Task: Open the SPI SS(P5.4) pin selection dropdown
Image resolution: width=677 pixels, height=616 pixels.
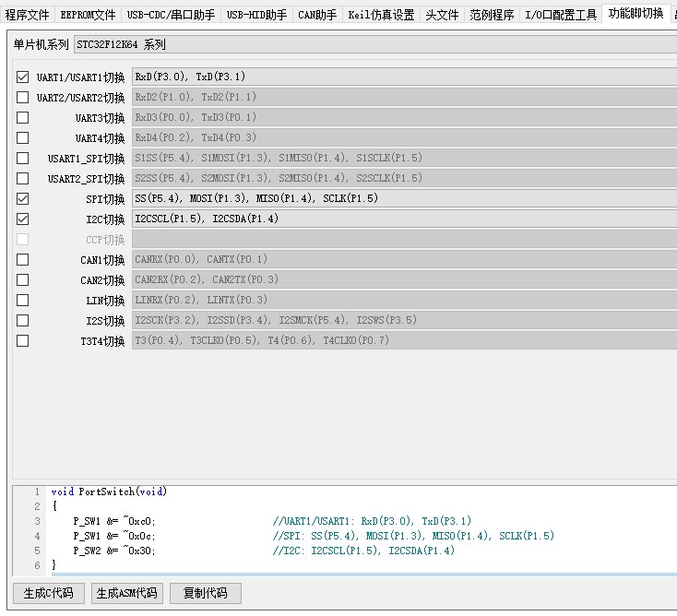Action: click(404, 198)
